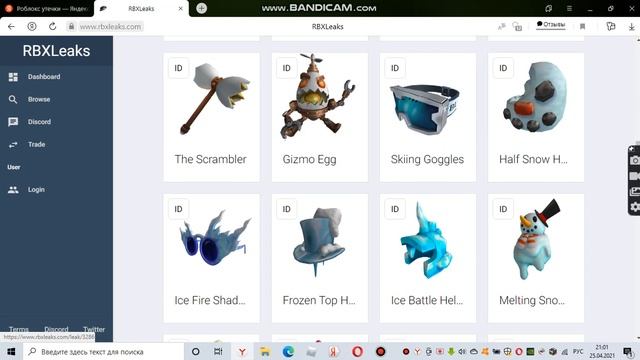Open the Ice Battle Hel... image
Viewport: 640px width, 360px height.
(426, 241)
